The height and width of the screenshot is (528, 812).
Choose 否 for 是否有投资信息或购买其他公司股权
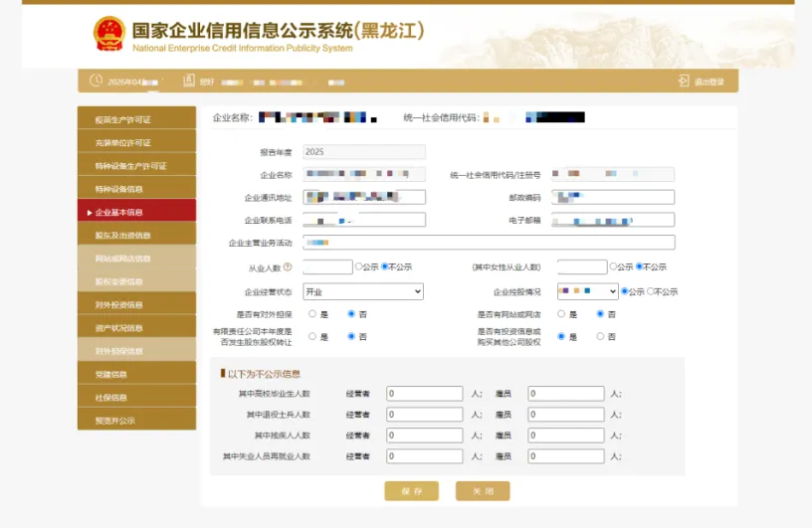(x=601, y=336)
